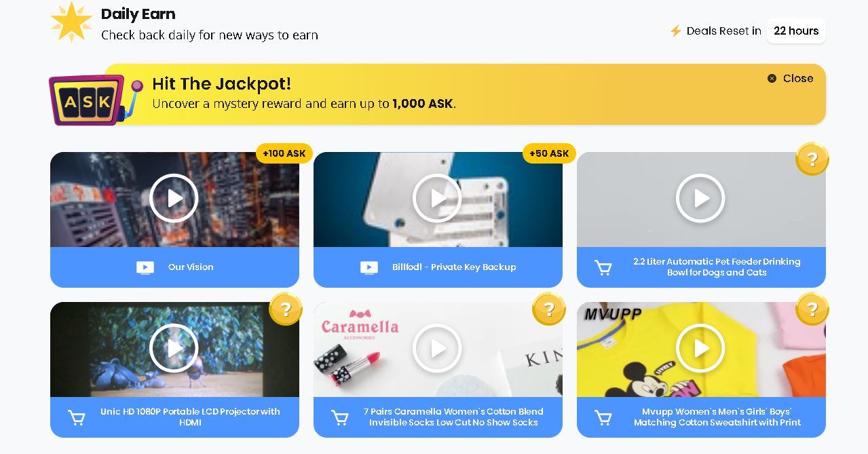Open the Mvupp Matching Cotton Sweatshirt link
868x454 pixels.
coord(717,417)
